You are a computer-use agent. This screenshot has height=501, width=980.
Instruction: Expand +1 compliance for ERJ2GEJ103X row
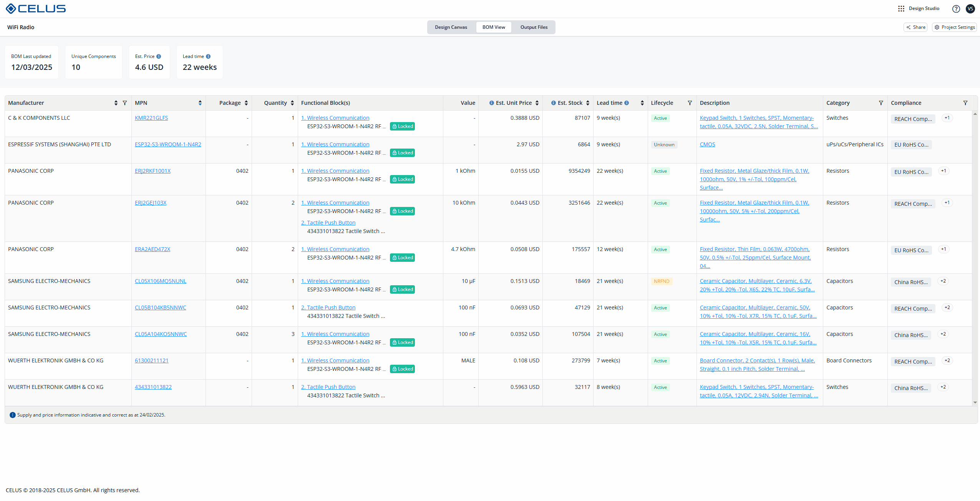pyautogui.click(x=947, y=203)
